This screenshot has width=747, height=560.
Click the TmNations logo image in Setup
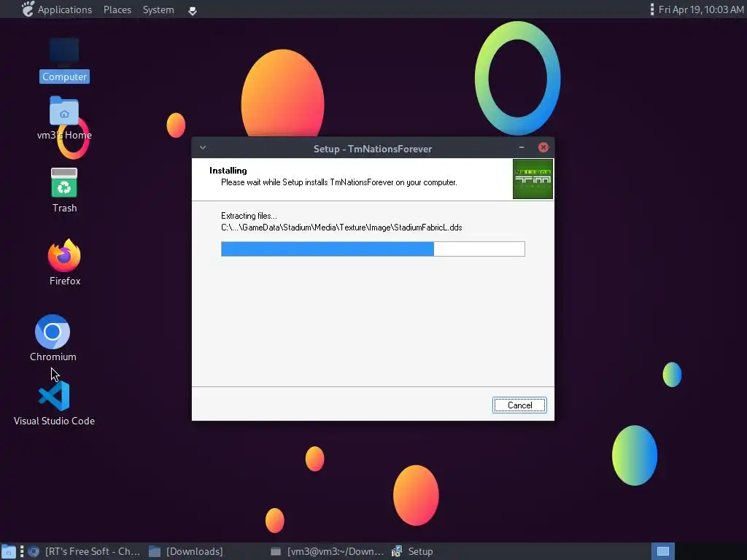(x=533, y=179)
